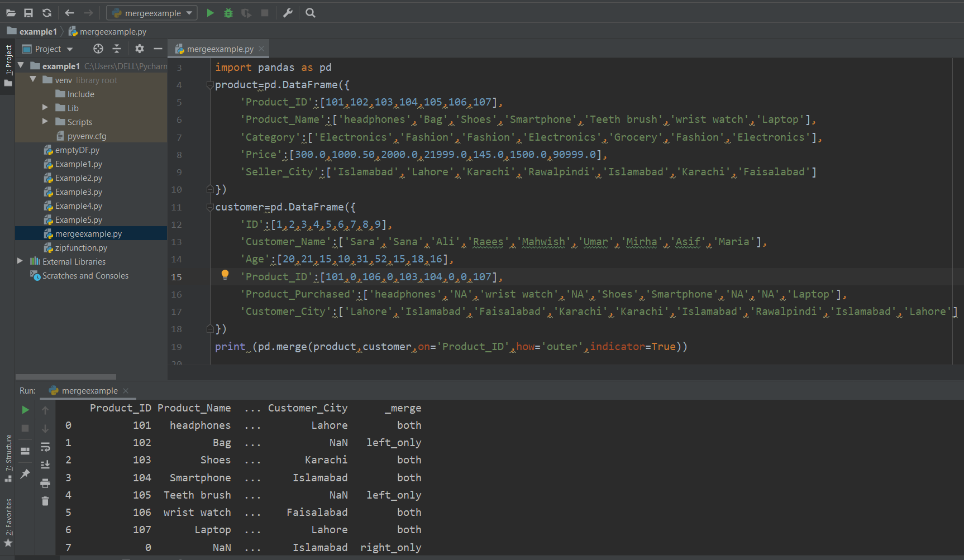Locate current file with the crosshair icon
This screenshot has width=964, height=560.
point(98,49)
